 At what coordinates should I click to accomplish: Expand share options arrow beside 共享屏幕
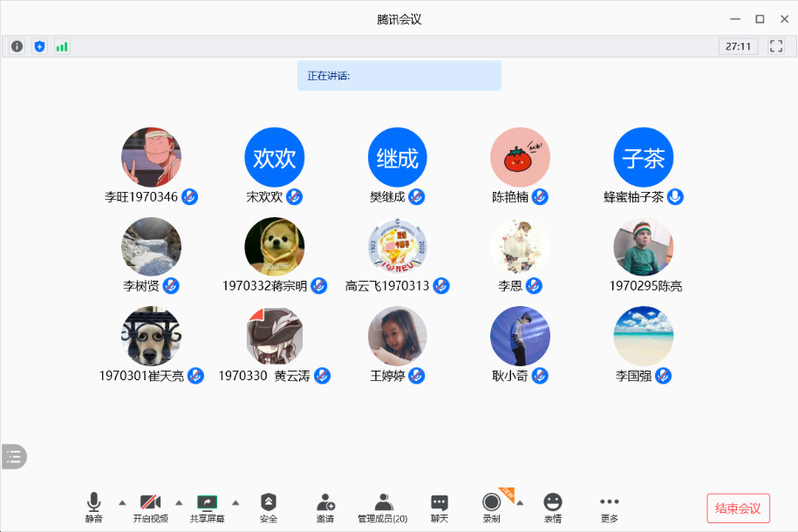(236, 502)
